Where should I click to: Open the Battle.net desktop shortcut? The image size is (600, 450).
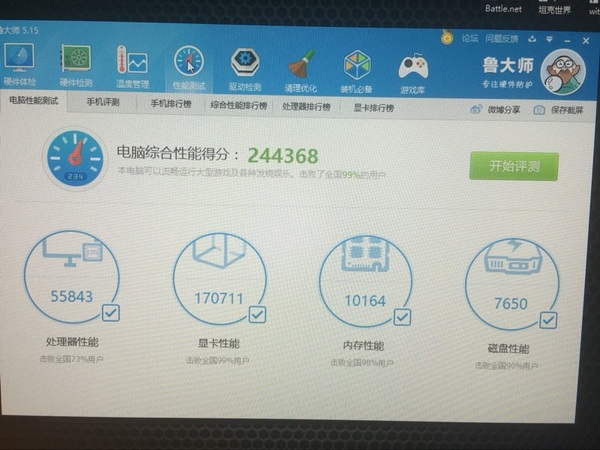click(503, 8)
